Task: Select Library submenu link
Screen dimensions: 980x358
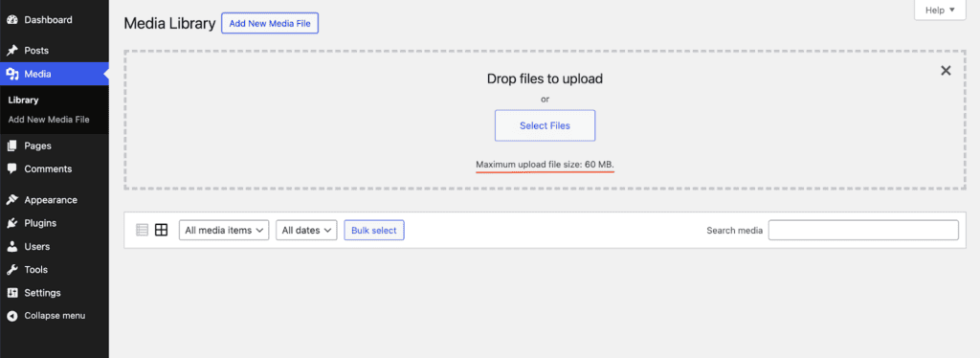Action: 23,100
